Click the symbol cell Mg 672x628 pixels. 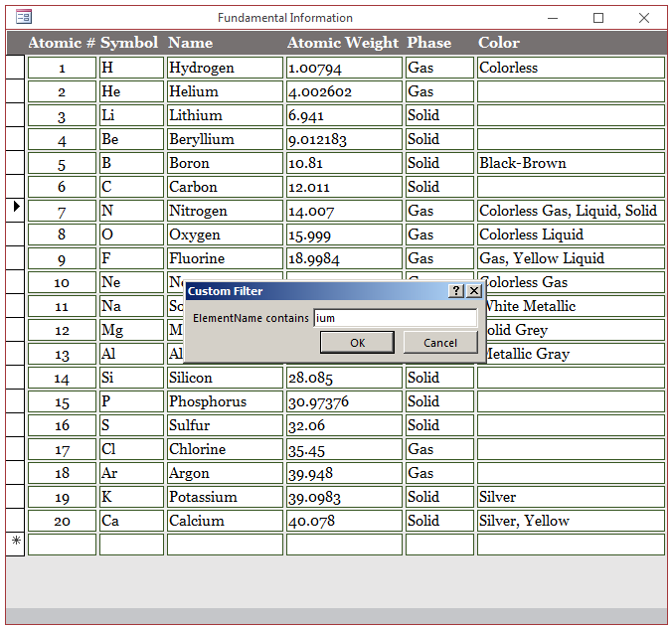point(131,330)
